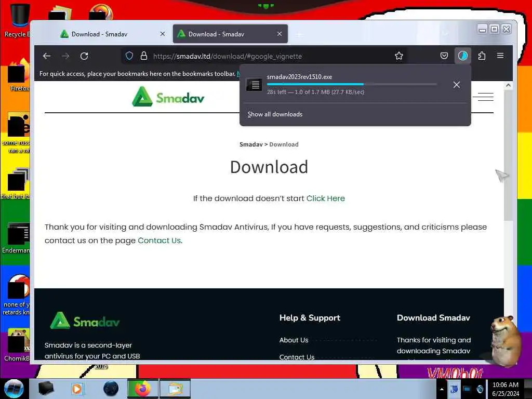
Task: Click the Help & Support footer heading
Action: (x=310, y=318)
